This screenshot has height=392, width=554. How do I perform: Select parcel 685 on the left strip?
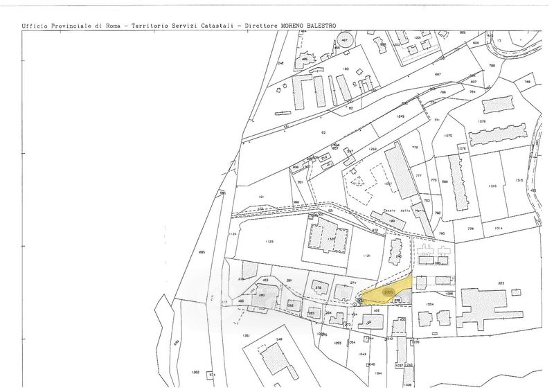(202, 251)
